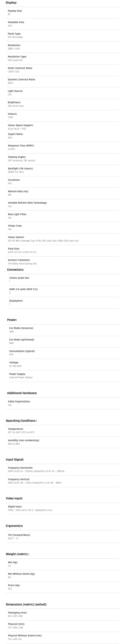Screen dimensions: 120x644
Task: Select the Static Contrast Ratio label
Action: coord(20,68)
